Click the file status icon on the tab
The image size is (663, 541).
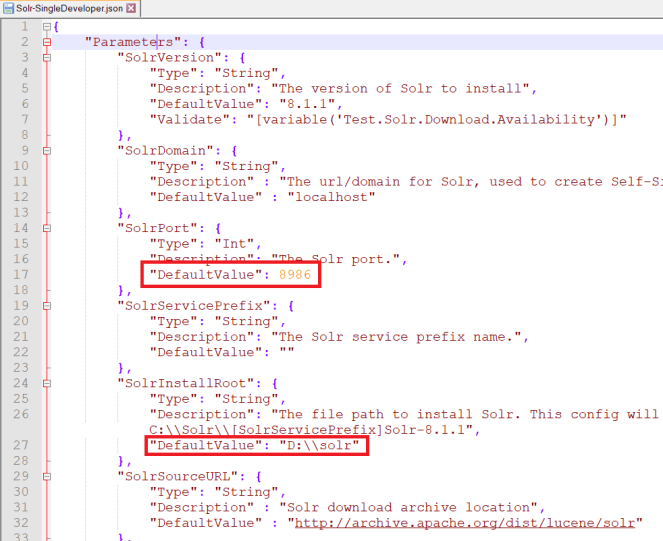pos(8,8)
